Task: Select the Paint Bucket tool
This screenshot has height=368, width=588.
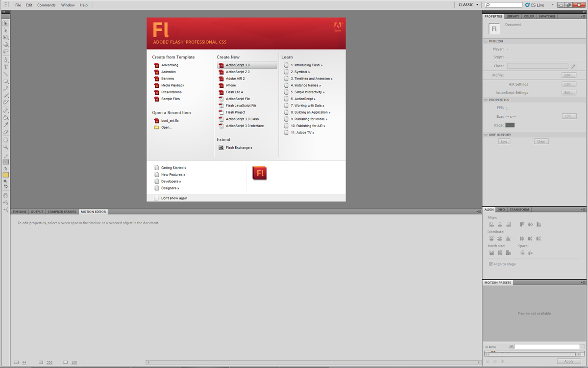Action: tap(6, 118)
